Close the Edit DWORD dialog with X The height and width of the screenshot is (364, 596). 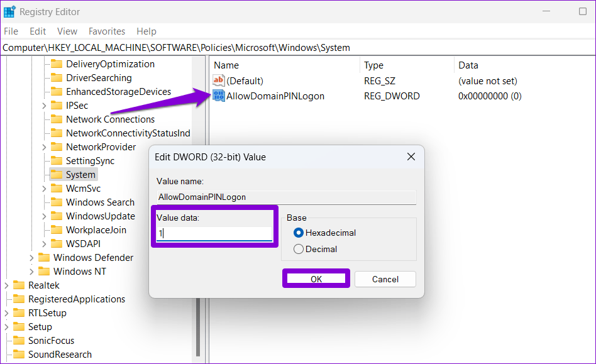[x=411, y=157]
